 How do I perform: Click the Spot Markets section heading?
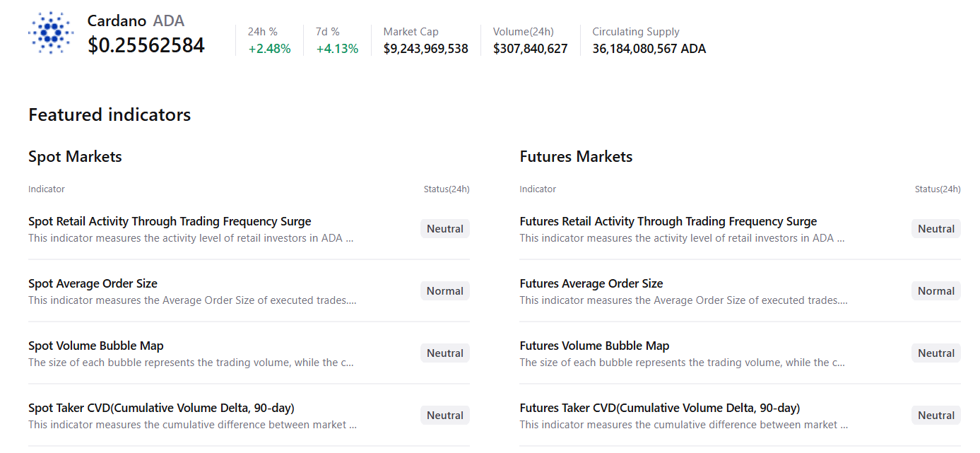(x=75, y=156)
